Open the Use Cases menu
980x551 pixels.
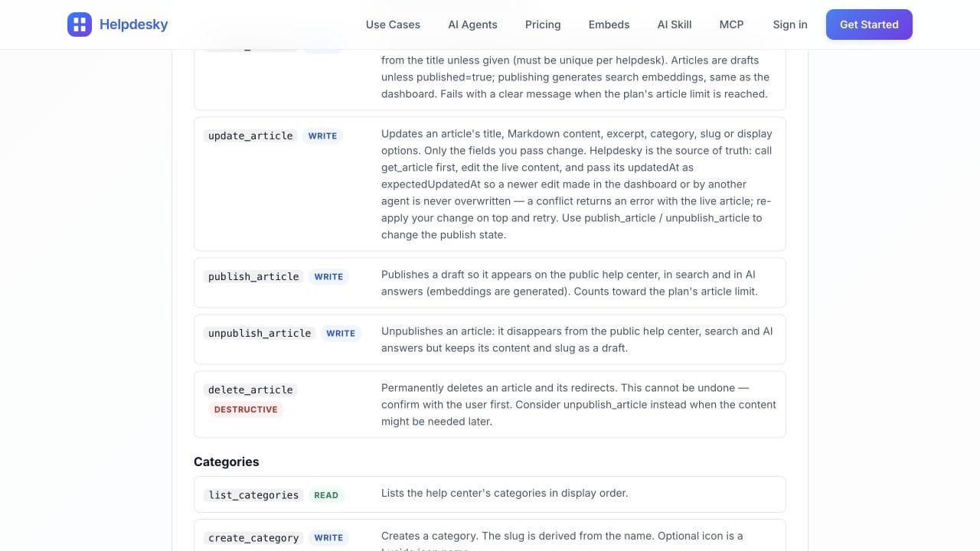(x=393, y=24)
